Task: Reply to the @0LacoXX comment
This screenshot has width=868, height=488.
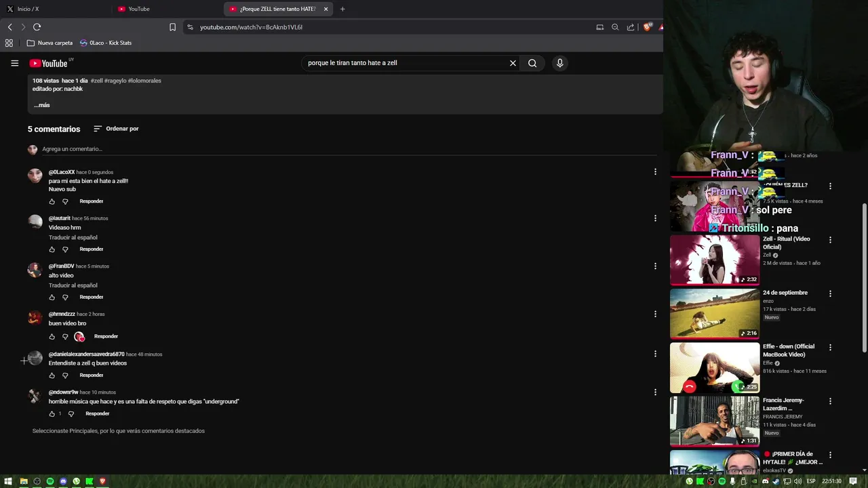Action: (x=92, y=201)
